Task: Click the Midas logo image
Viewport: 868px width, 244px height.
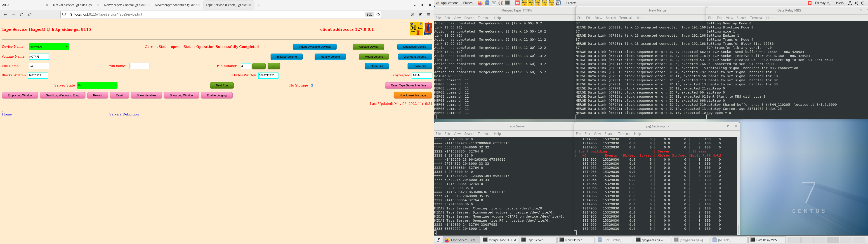Action: coord(416,29)
